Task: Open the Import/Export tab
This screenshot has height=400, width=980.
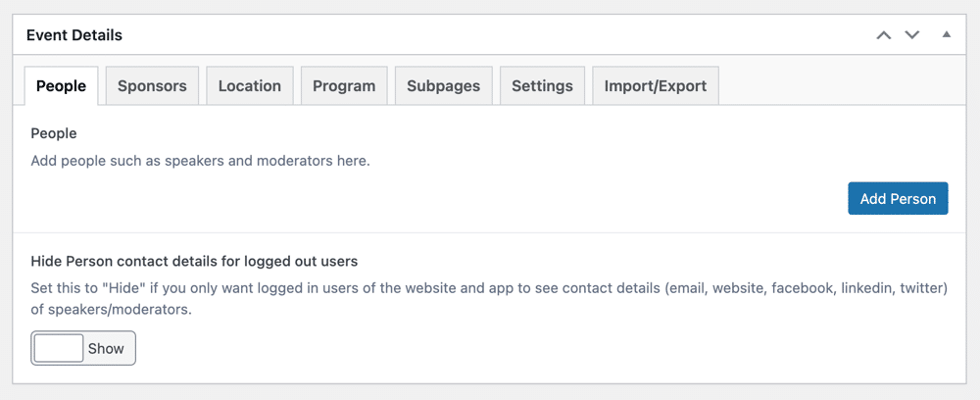Action: click(655, 85)
